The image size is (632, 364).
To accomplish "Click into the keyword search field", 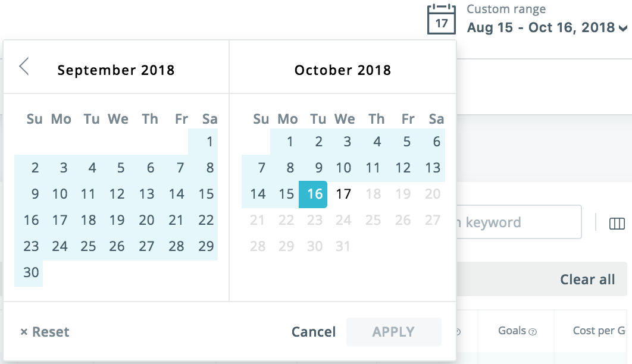I will point(518,222).
